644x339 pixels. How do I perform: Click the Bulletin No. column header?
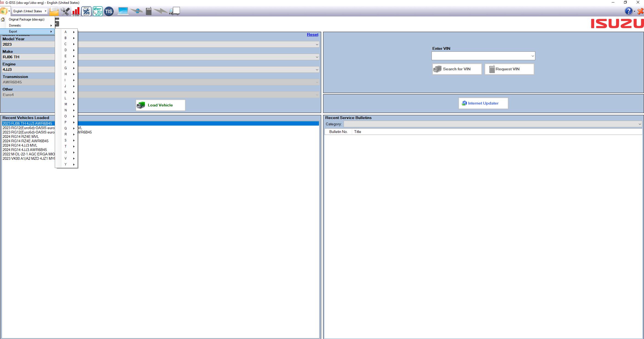pos(338,132)
